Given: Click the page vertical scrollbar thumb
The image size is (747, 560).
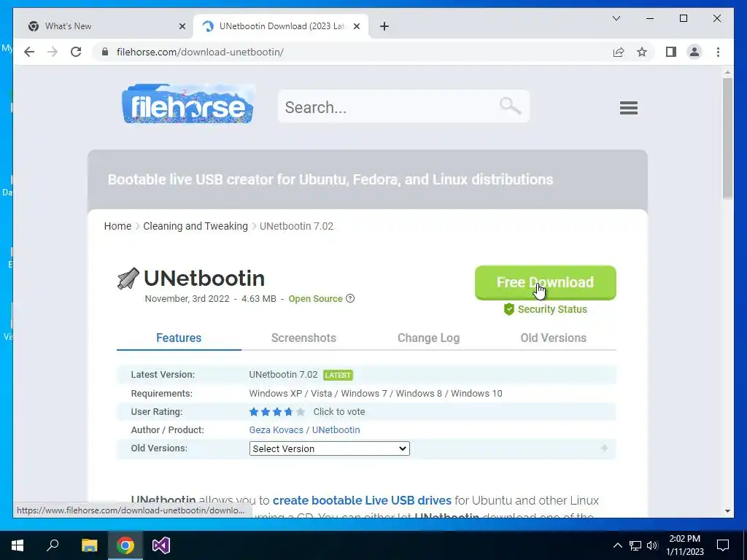Looking at the screenshot, I should tap(727, 138).
